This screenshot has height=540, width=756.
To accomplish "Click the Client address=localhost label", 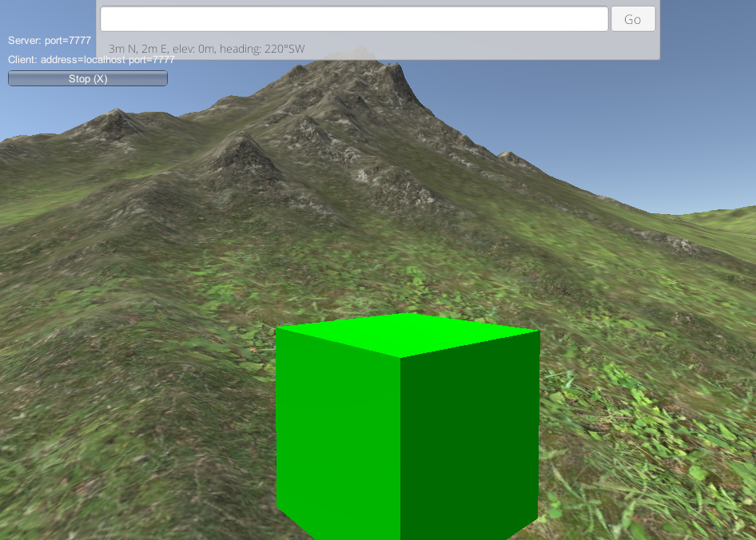I will (91, 60).
